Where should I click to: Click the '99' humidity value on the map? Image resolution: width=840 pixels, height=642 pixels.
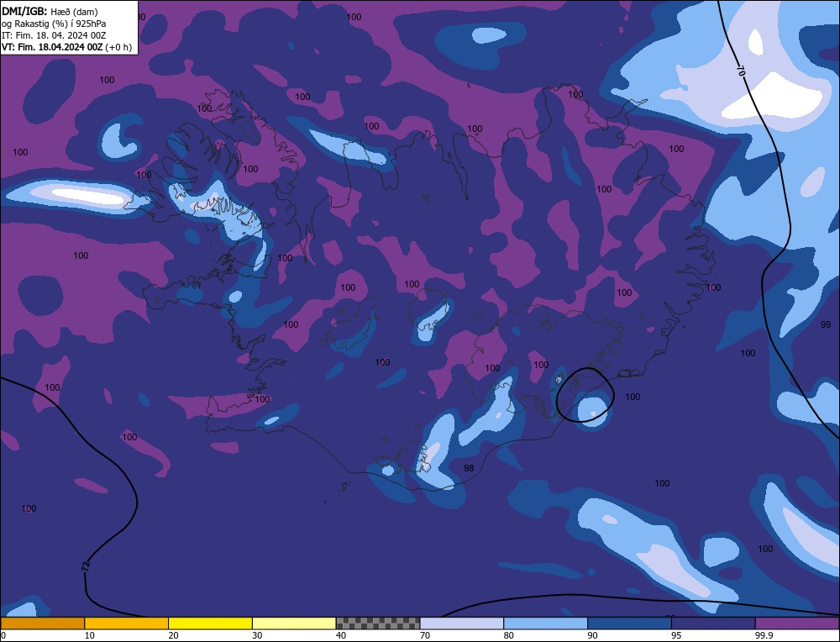click(x=826, y=324)
